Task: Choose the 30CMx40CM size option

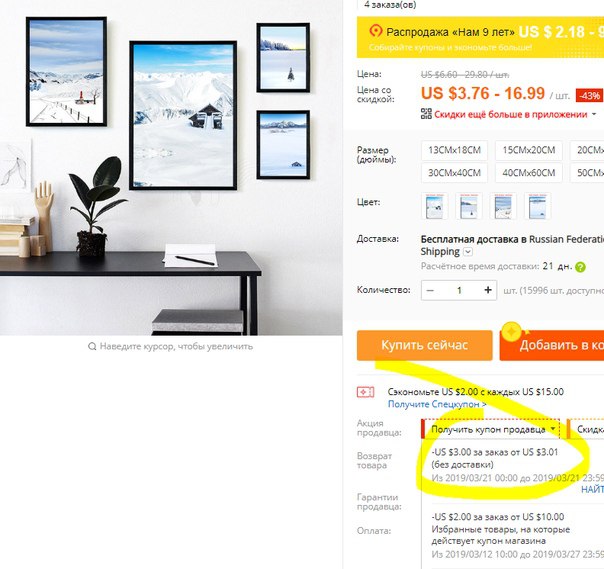Action: point(455,173)
